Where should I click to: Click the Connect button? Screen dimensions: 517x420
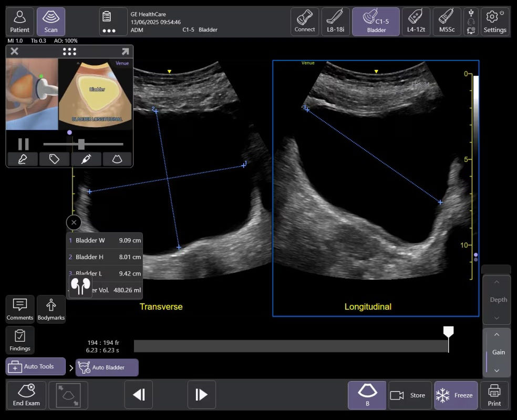coord(305,21)
